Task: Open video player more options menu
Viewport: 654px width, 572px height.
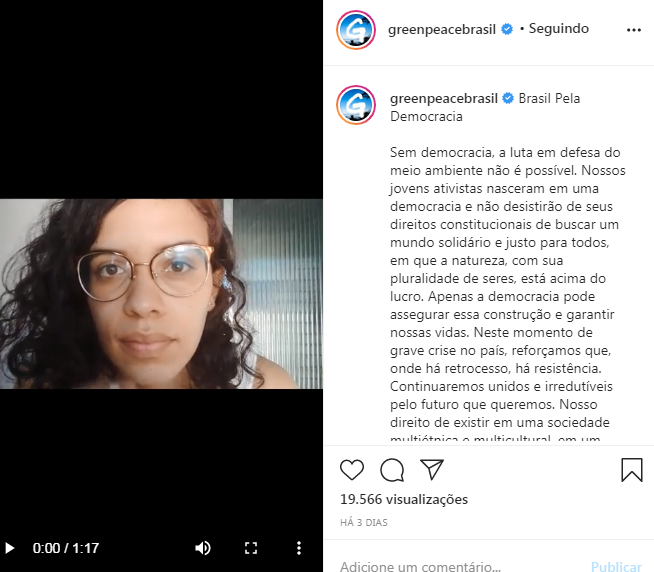Action: (x=299, y=548)
